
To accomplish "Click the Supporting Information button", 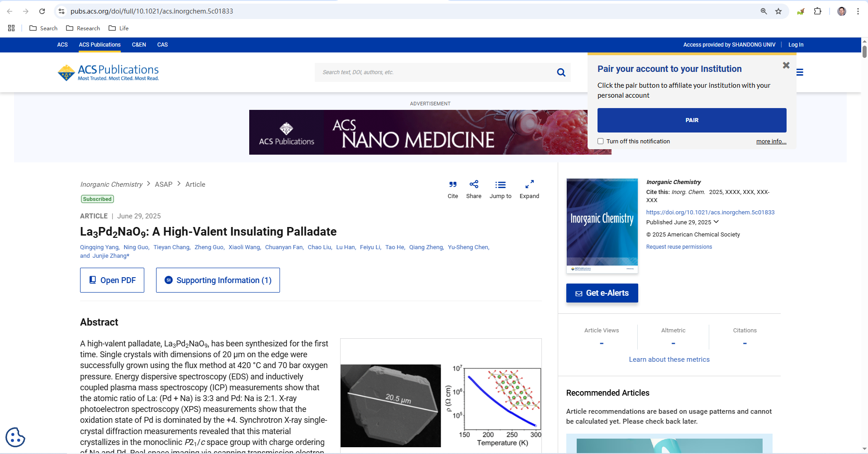I will [x=218, y=280].
